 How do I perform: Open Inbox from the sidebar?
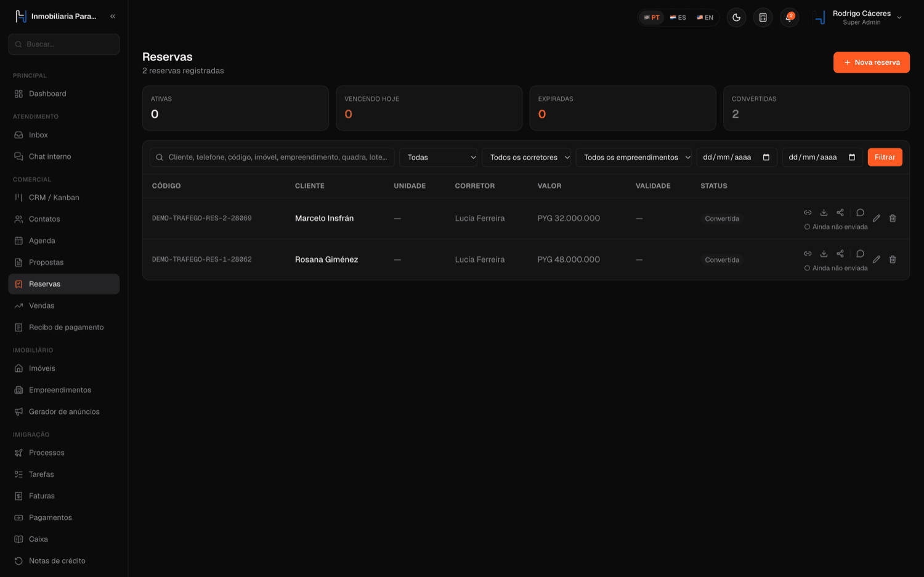tap(64, 135)
